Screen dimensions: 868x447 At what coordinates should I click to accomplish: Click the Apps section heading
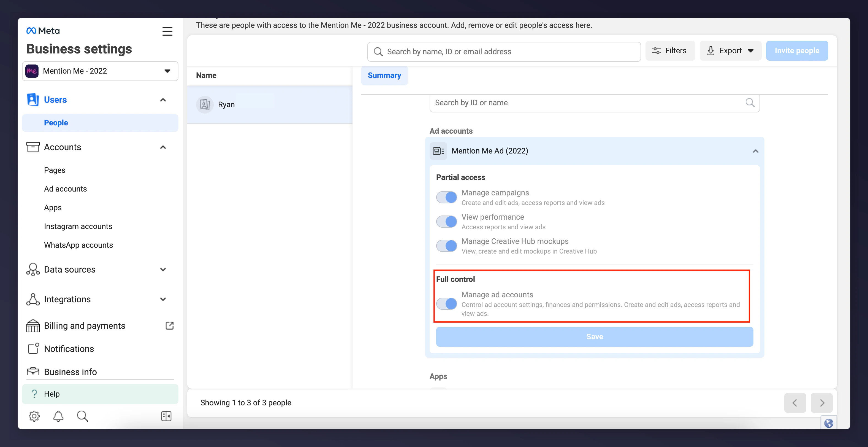click(x=438, y=376)
